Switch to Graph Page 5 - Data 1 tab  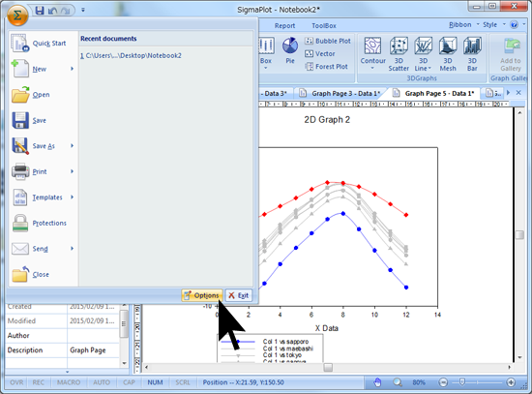pos(433,93)
